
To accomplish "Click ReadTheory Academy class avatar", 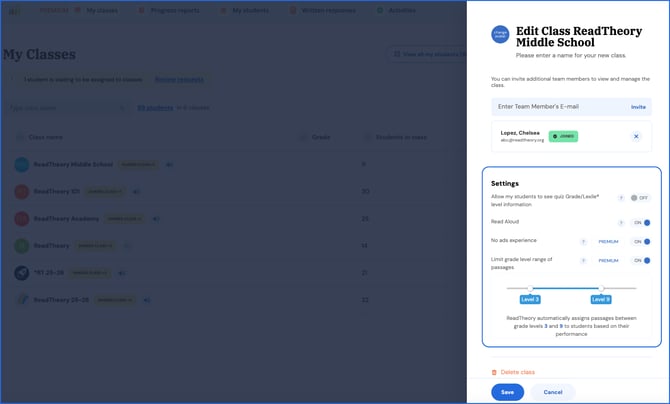I will point(22,219).
